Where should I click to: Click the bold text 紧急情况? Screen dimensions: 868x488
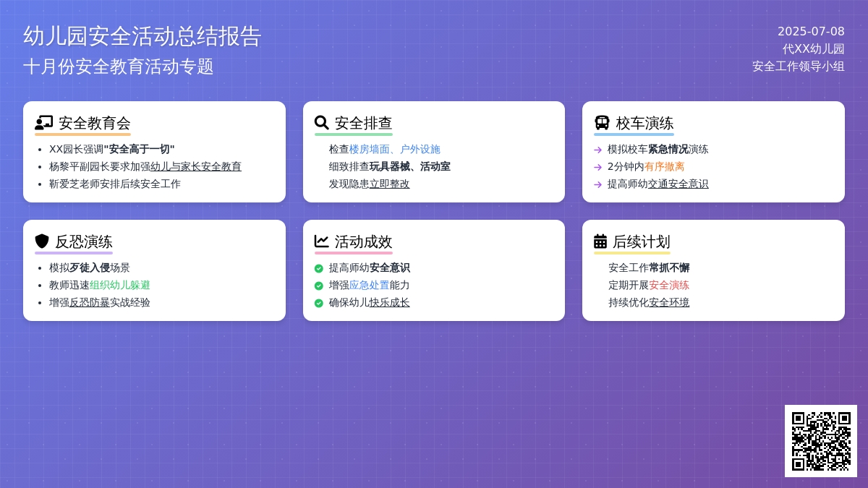coord(668,149)
